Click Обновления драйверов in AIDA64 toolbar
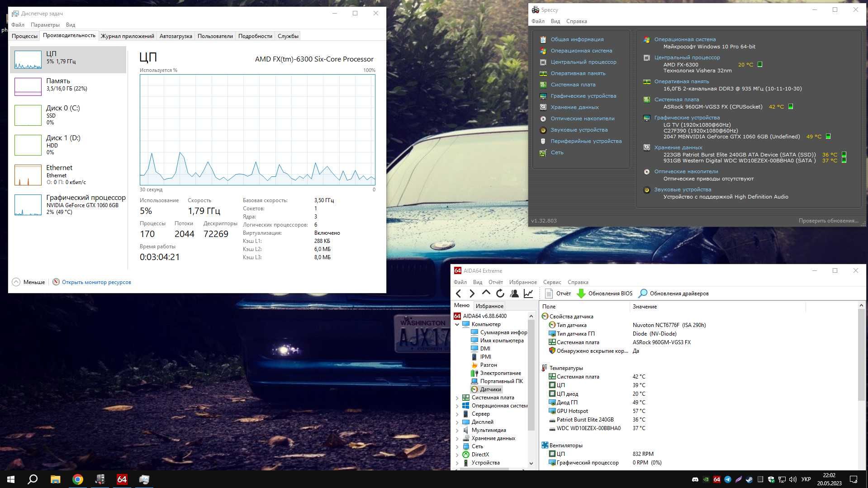The image size is (868, 488). (x=673, y=294)
